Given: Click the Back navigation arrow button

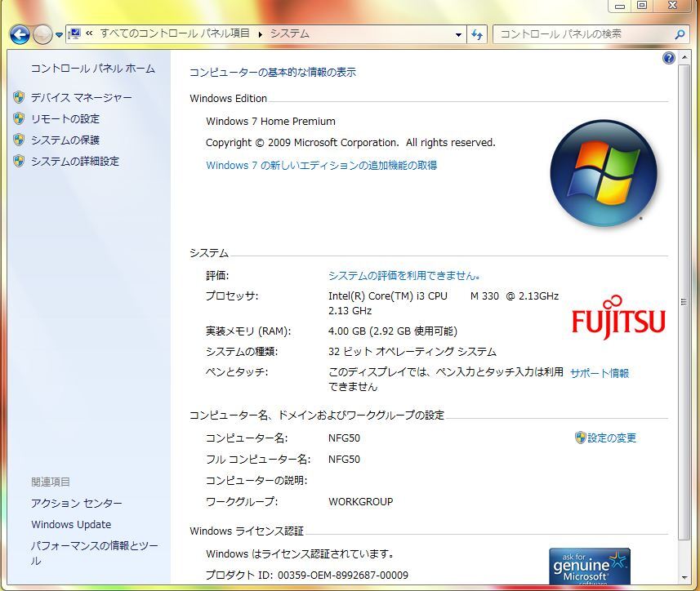Looking at the screenshot, I should click(20, 34).
